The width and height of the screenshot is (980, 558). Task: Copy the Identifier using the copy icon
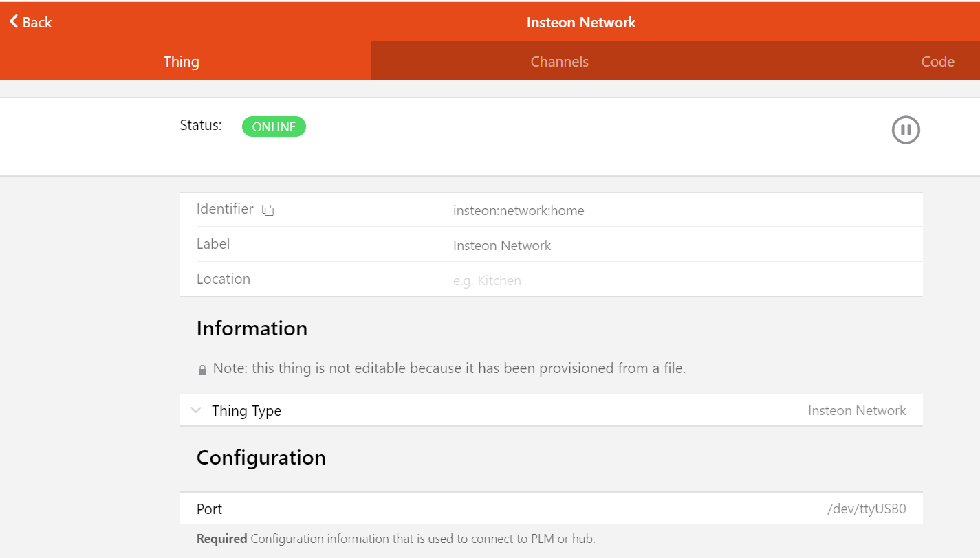coord(268,210)
